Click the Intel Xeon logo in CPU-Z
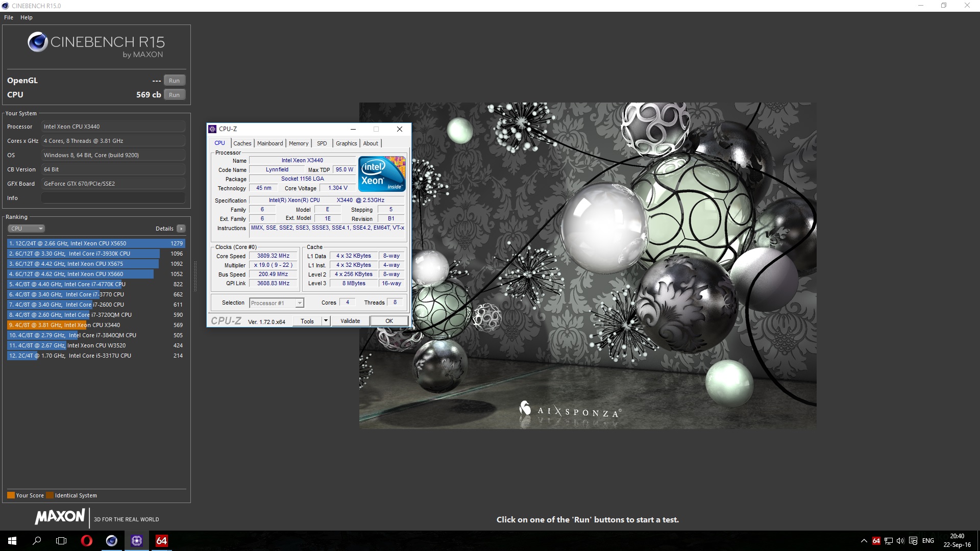This screenshot has height=551, width=980. (381, 174)
